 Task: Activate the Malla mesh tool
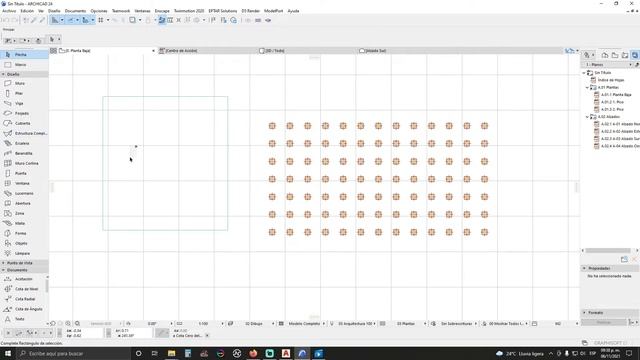[x=24, y=223]
